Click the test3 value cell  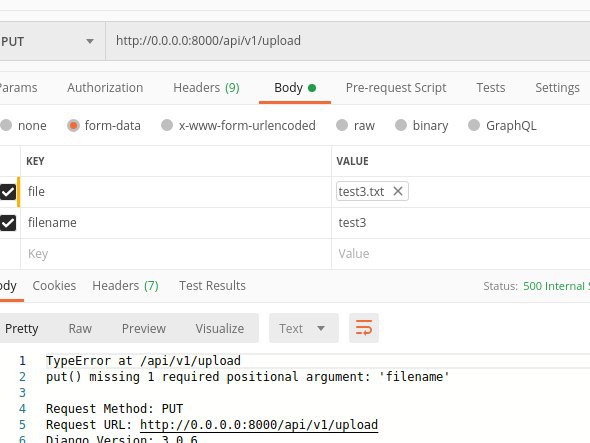[x=461, y=223]
